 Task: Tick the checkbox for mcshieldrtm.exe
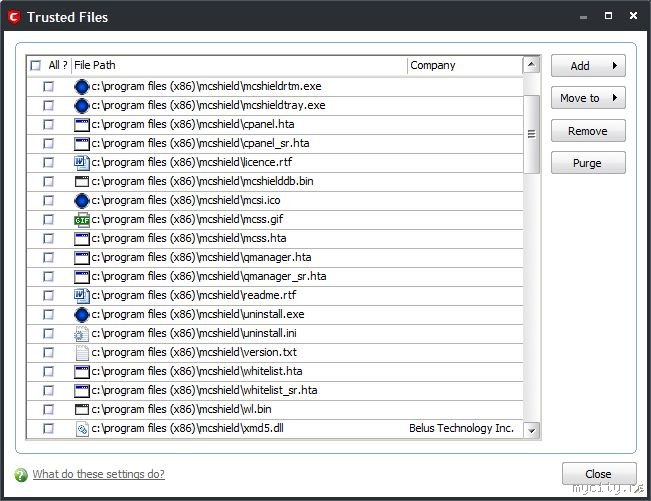click(x=49, y=86)
